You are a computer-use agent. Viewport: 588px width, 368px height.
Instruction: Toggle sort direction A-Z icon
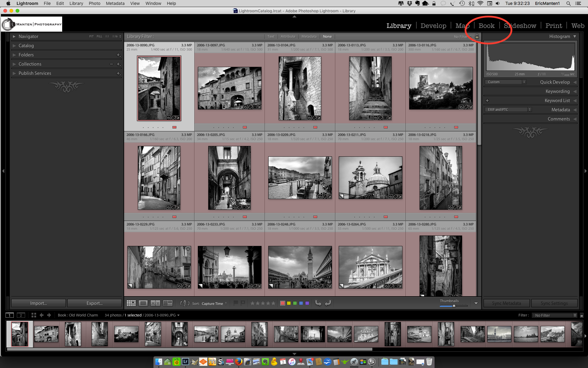click(x=185, y=303)
